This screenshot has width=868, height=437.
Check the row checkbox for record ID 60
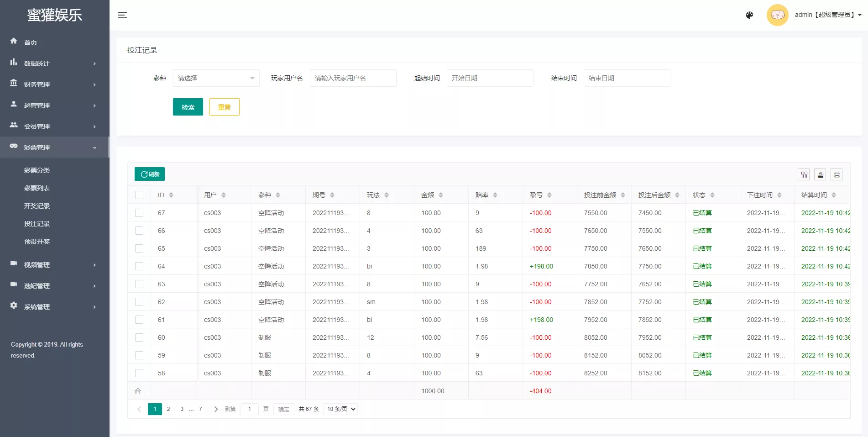139,337
